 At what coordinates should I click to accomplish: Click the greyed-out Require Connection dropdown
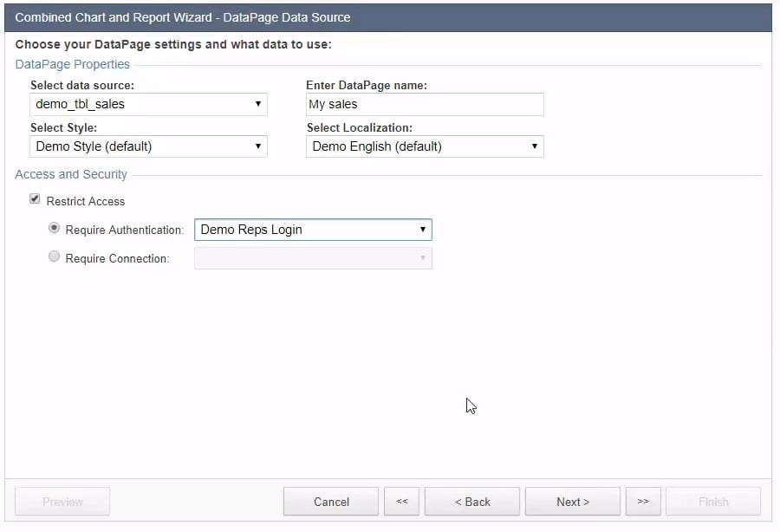[313, 258]
